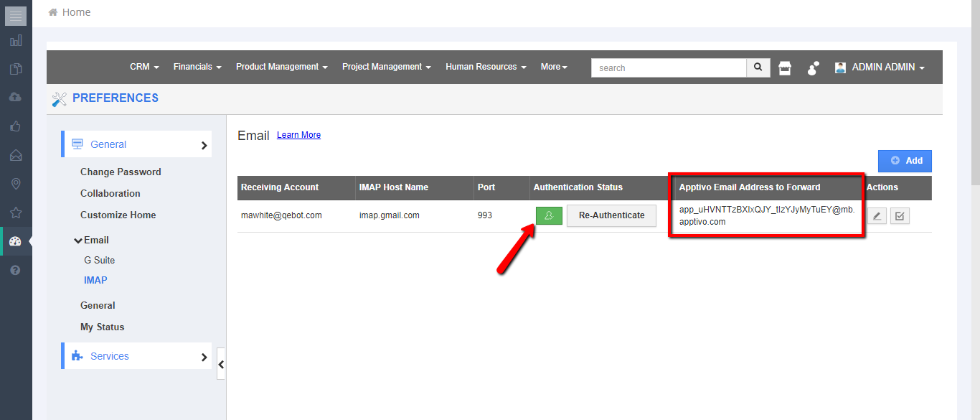Open the bar chart icon in sidebar
Viewport: 980px width, 420px height.
tap(16, 41)
